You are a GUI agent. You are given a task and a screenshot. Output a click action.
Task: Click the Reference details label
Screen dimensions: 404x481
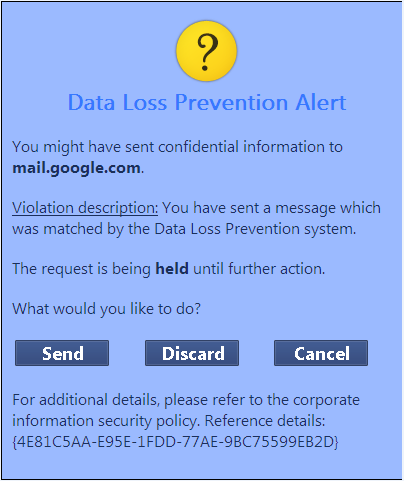coord(265,421)
